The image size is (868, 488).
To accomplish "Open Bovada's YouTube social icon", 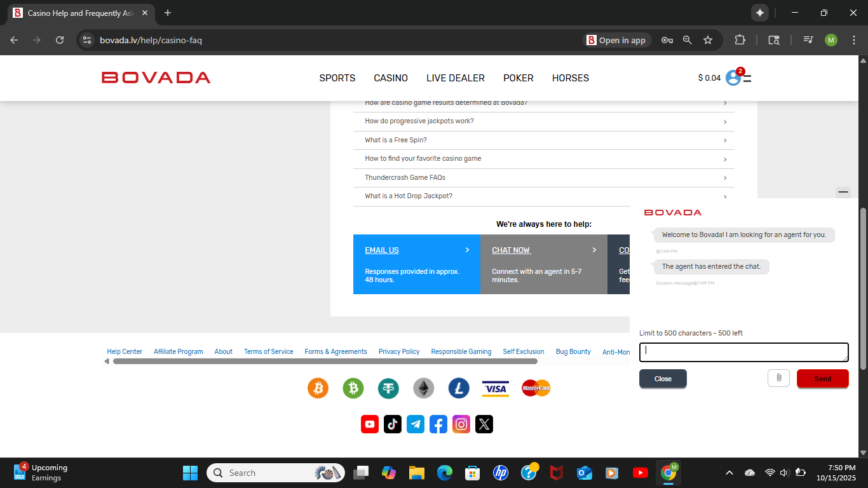I will (370, 424).
